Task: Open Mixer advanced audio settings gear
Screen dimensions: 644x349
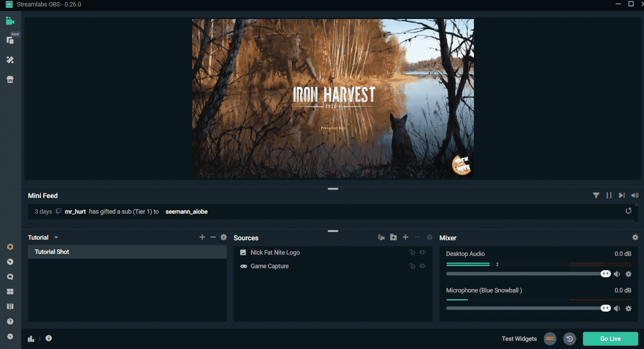Action: point(635,237)
